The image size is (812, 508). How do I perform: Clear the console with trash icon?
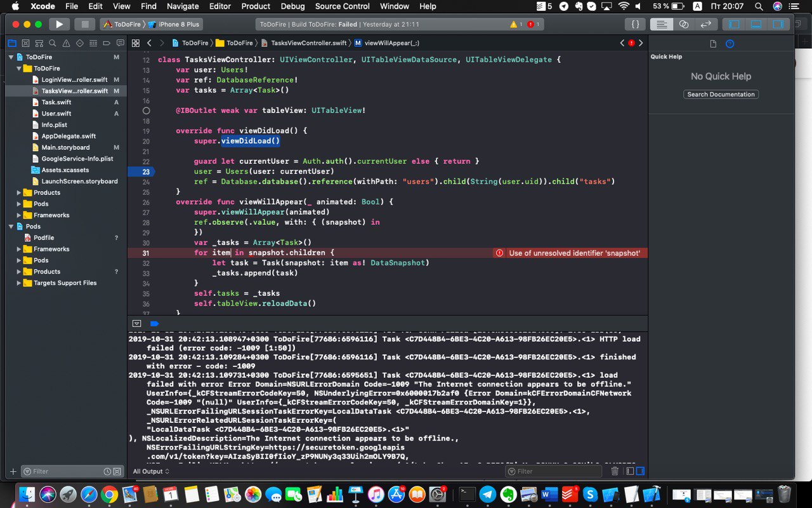615,471
